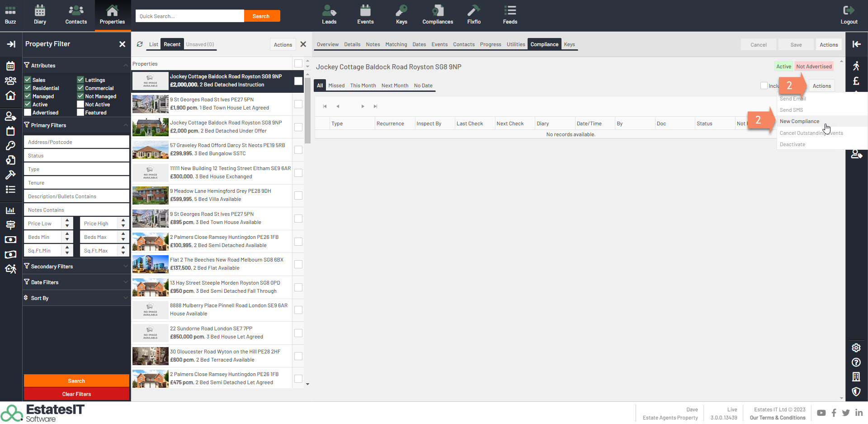Screen dimensions: 868x424
Task: Uncheck the Residential attribute checkbox
Action: pyautogui.click(x=28, y=88)
